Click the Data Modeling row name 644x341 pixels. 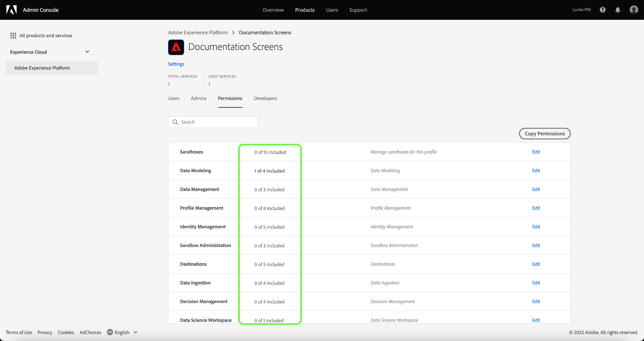pos(196,171)
